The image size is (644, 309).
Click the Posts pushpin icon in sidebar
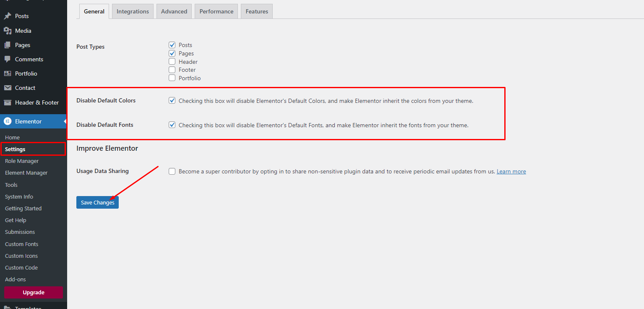pos(8,16)
